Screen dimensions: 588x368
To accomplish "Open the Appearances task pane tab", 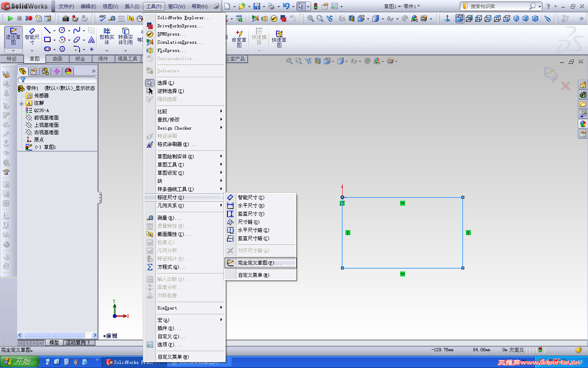I will point(583,124).
